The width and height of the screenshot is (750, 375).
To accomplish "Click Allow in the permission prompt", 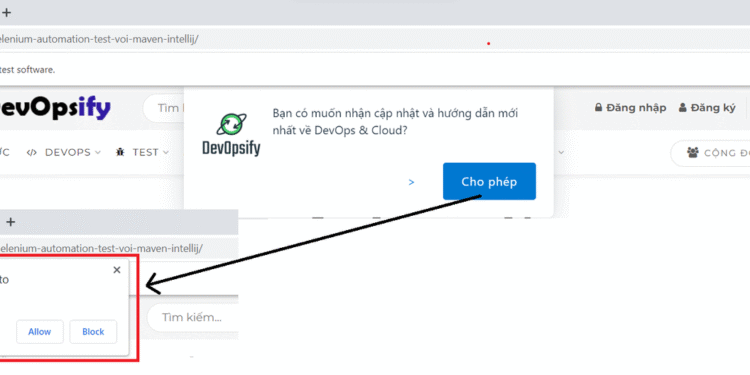I will 40,332.
